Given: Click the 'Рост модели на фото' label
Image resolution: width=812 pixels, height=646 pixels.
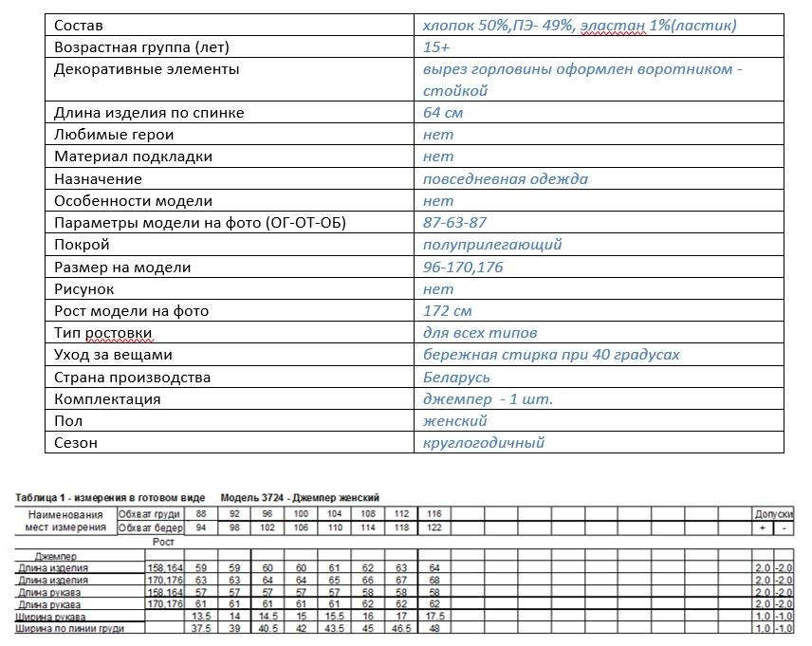Looking at the screenshot, I should click(131, 311).
